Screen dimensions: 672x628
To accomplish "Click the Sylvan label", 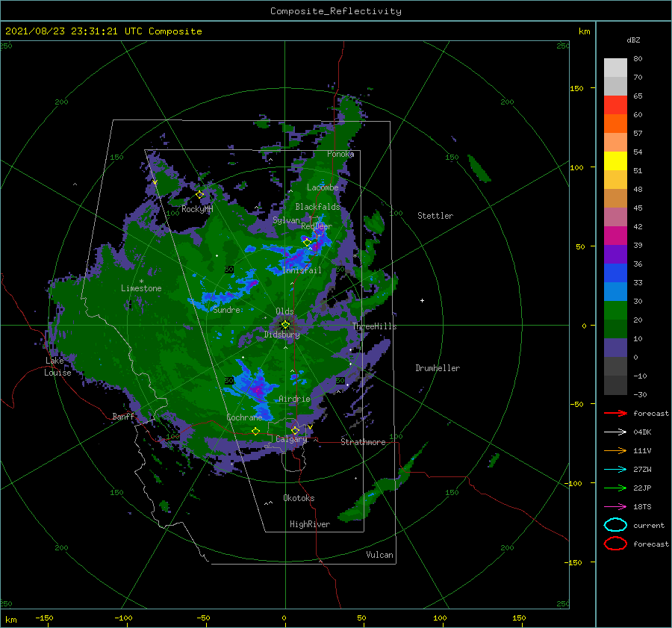I will point(286,220).
